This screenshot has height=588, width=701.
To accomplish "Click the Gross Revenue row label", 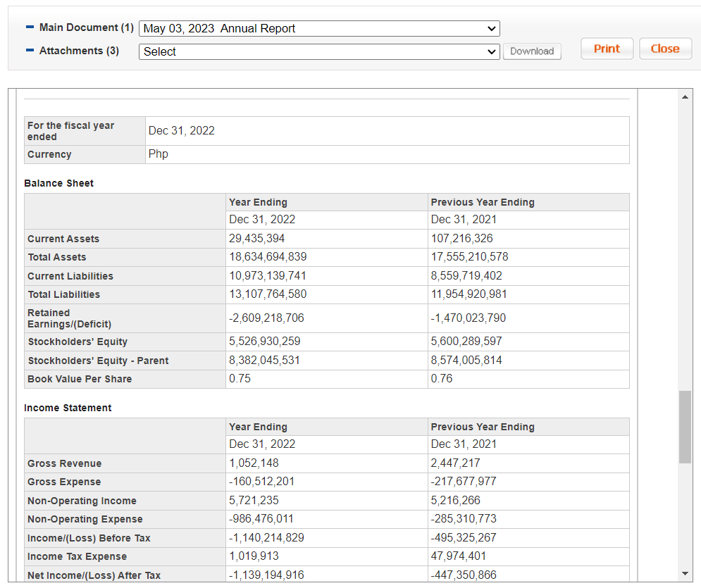I will (x=64, y=464).
